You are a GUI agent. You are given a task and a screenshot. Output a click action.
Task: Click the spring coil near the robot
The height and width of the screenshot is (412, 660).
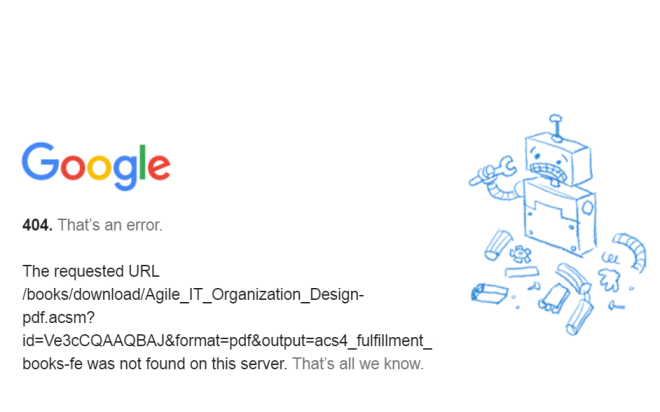(609, 257)
